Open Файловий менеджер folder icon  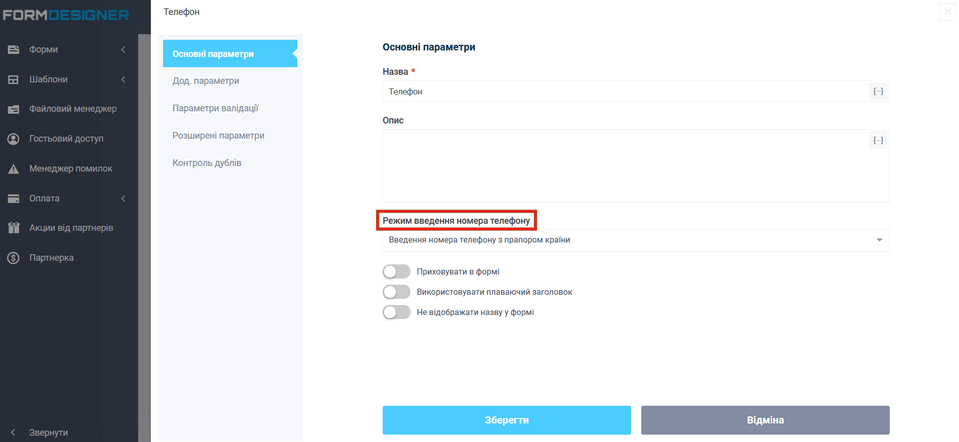[x=14, y=109]
